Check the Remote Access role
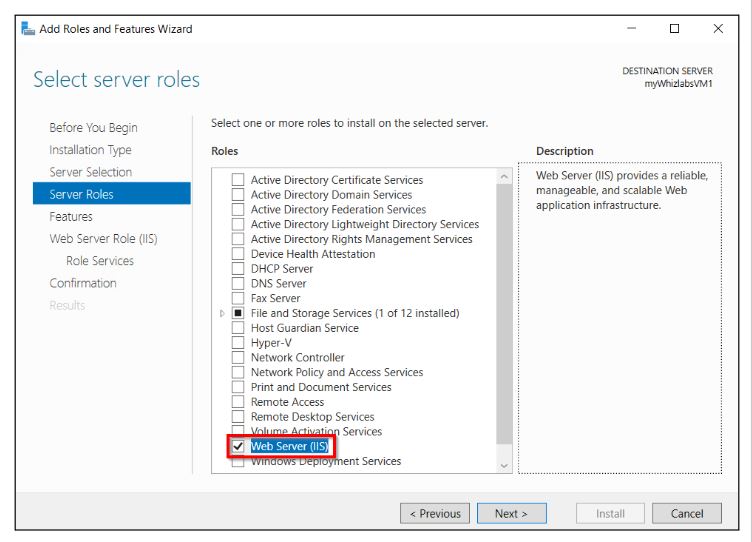The image size is (752, 542). tap(238, 402)
